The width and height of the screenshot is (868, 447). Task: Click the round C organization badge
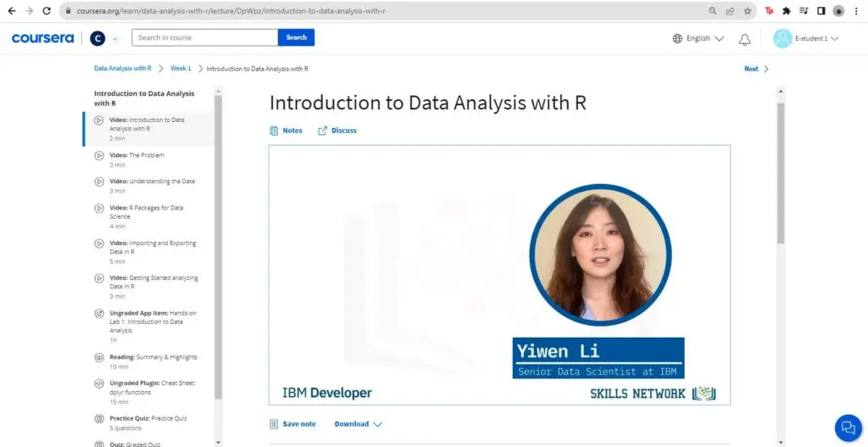click(x=97, y=38)
